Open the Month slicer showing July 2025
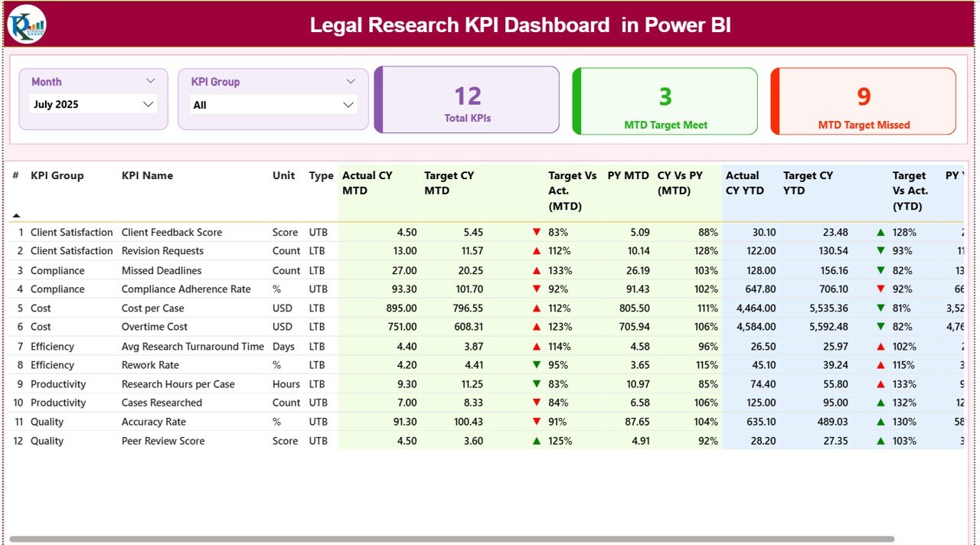The image size is (980, 545). pos(92,105)
